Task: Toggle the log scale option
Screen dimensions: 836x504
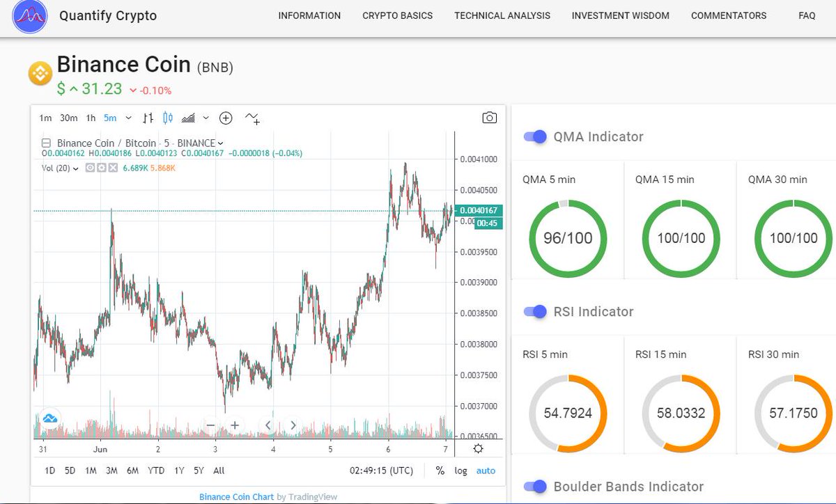Action: click(460, 471)
